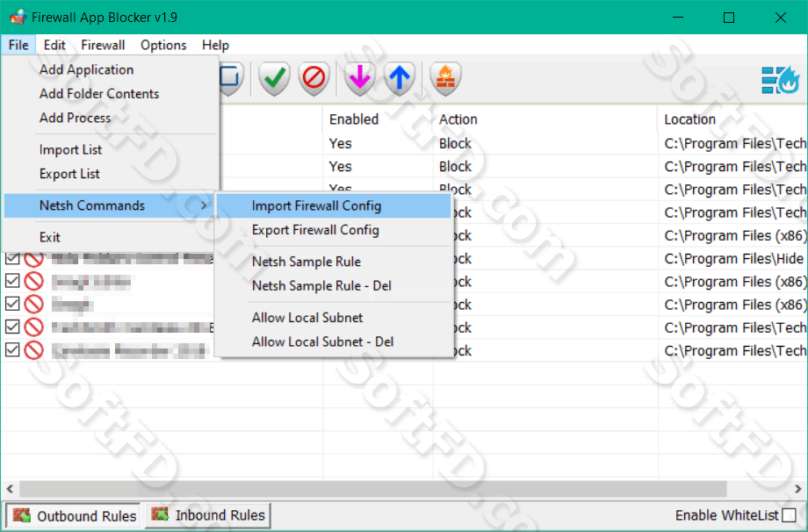
Task: Choose Netsh Sample Rule
Action: coord(334,262)
